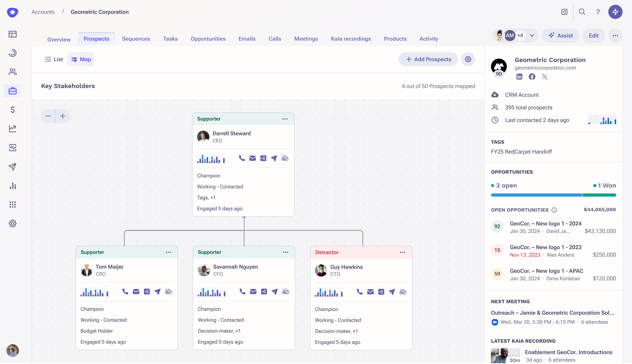Click phone icon on Darrell Steward card

241,158
